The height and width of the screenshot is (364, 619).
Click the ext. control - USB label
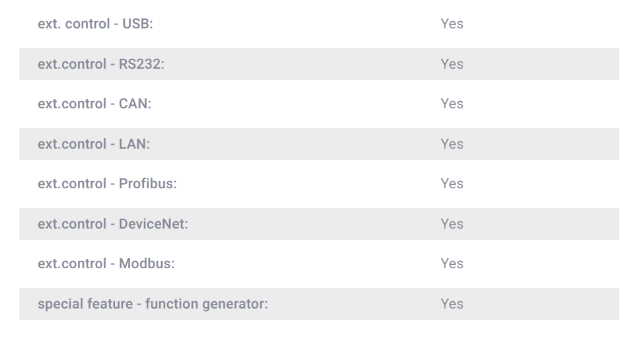pyautogui.click(x=95, y=24)
